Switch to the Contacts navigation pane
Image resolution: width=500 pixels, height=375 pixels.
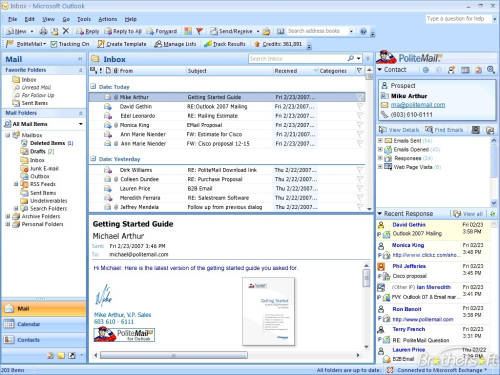pyautogui.click(x=43, y=340)
